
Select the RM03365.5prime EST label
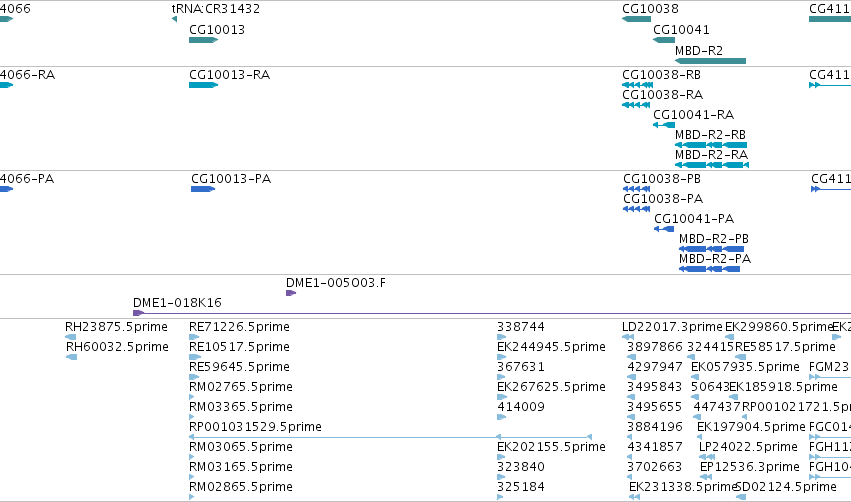[240, 407]
